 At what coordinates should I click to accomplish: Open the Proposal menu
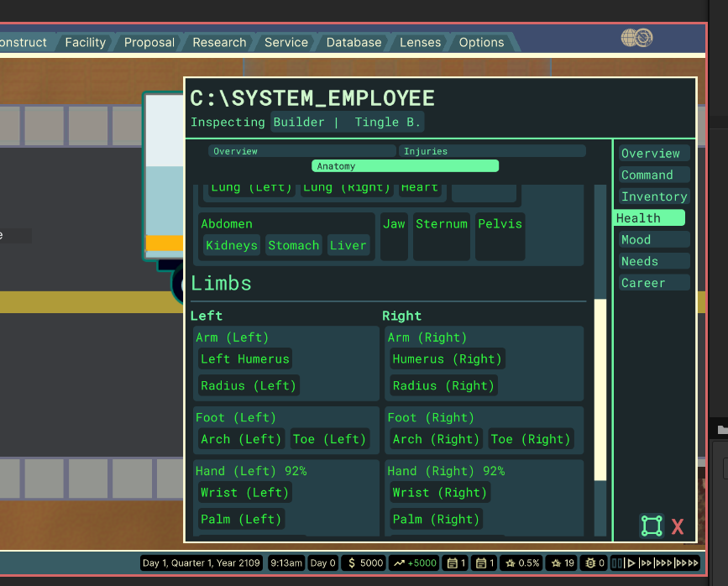pos(149,42)
